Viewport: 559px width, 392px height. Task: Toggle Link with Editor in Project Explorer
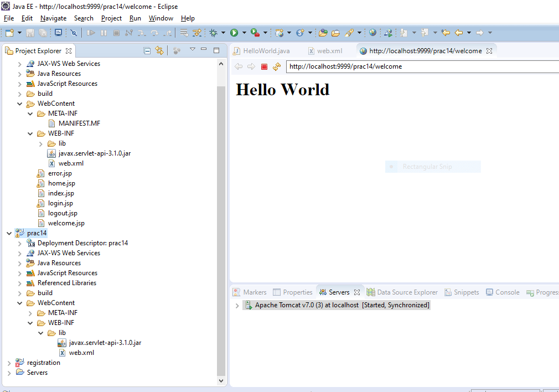tap(159, 50)
